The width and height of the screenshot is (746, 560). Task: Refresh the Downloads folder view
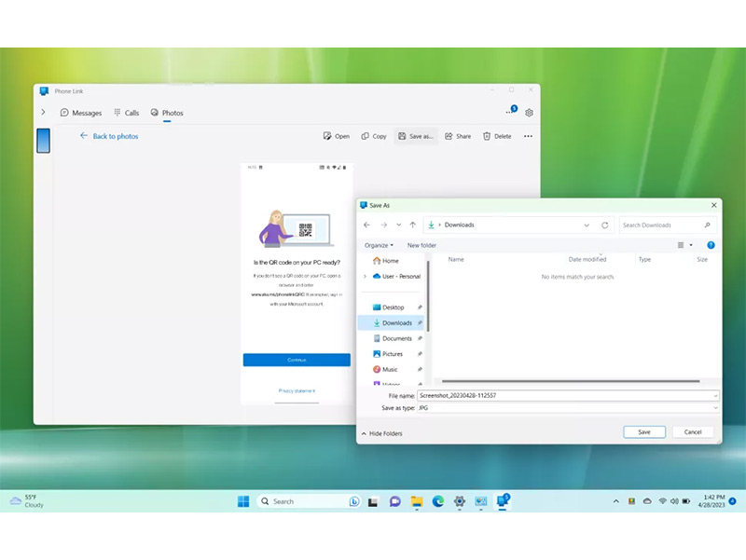point(604,225)
